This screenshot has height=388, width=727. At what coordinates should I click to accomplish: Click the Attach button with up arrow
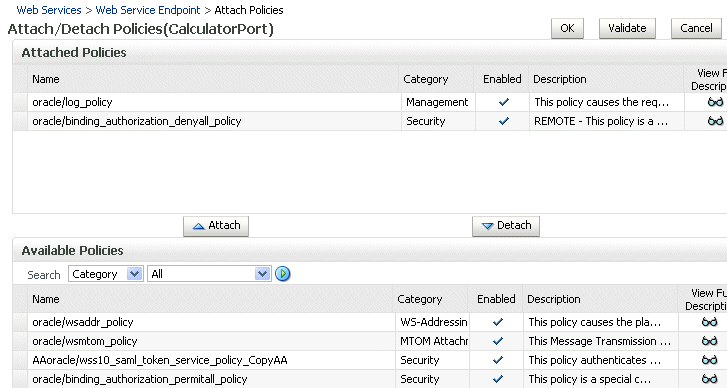click(216, 226)
